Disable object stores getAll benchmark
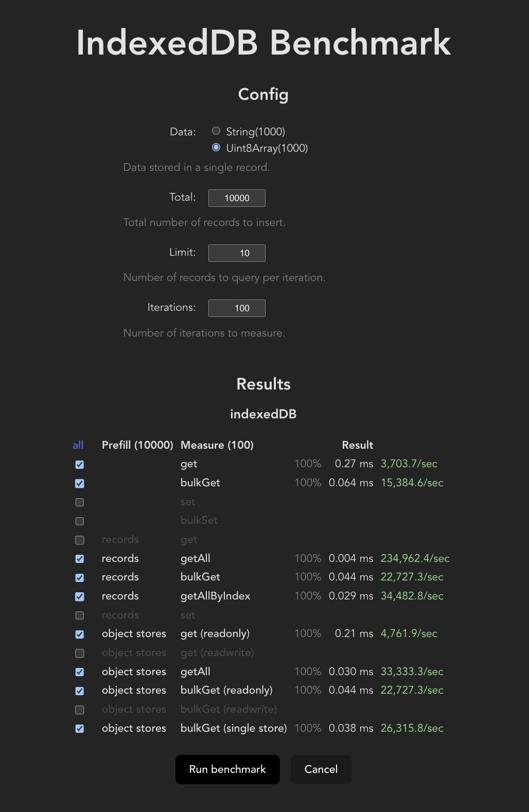 tap(79, 672)
